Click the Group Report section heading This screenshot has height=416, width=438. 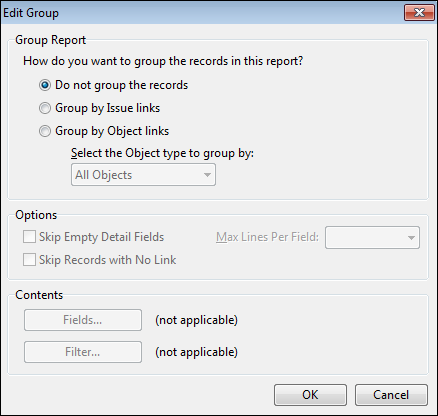click(x=51, y=40)
